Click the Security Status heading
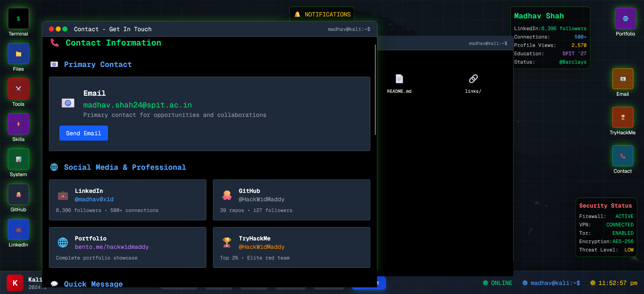Viewport: 644px width, 294px height. [x=605, y=206]
